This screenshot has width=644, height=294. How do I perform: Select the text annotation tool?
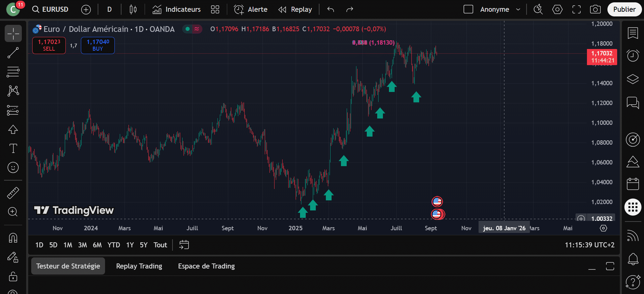pos(13,148)
